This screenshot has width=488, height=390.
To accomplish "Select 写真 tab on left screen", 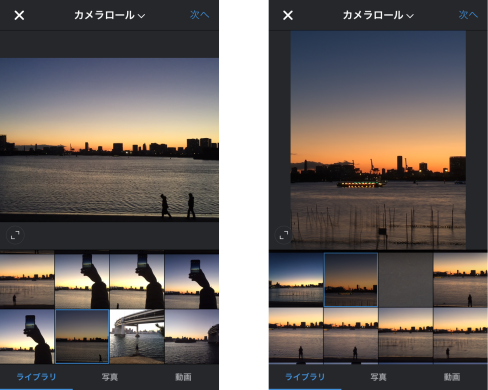I will 110,377.
